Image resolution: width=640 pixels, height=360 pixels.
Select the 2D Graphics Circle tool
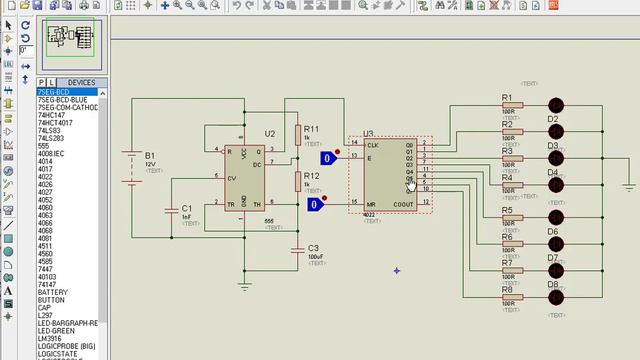point(8,251)
